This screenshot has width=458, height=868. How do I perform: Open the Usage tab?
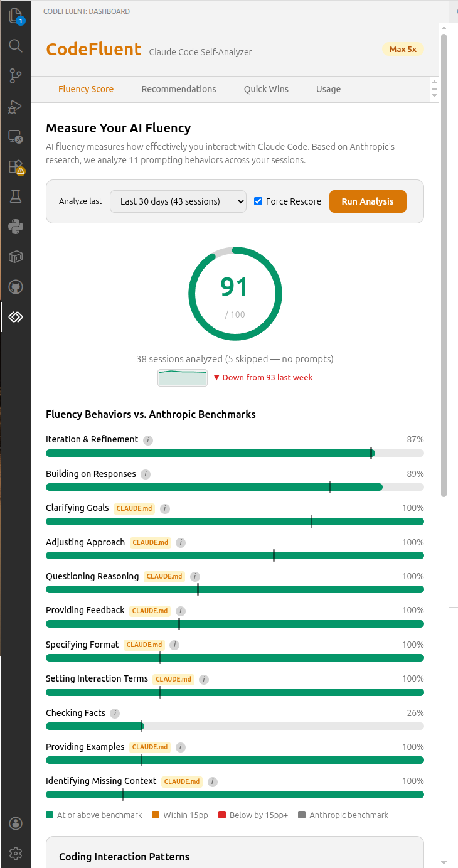(x=328, y=89)
